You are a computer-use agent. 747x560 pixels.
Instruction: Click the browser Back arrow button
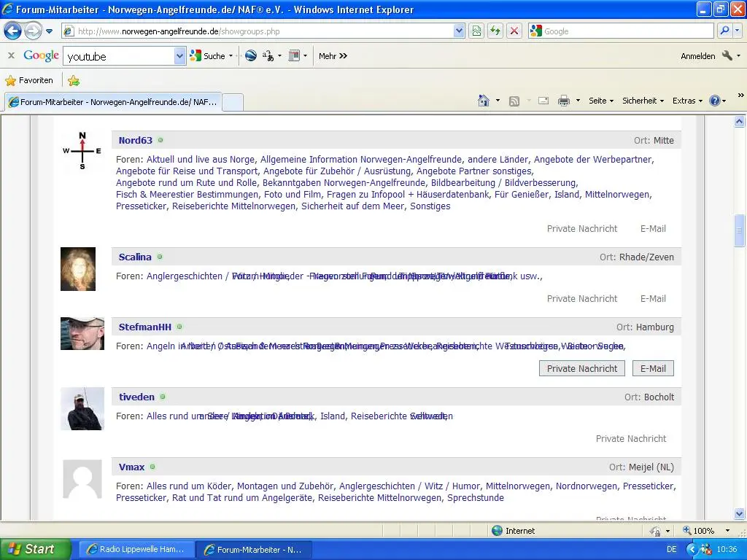point(13,31)
